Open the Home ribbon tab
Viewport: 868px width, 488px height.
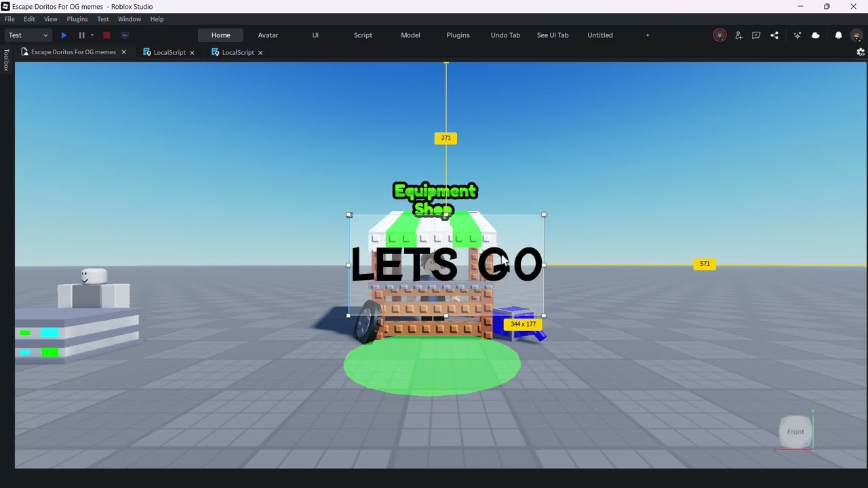pos(220,35)
